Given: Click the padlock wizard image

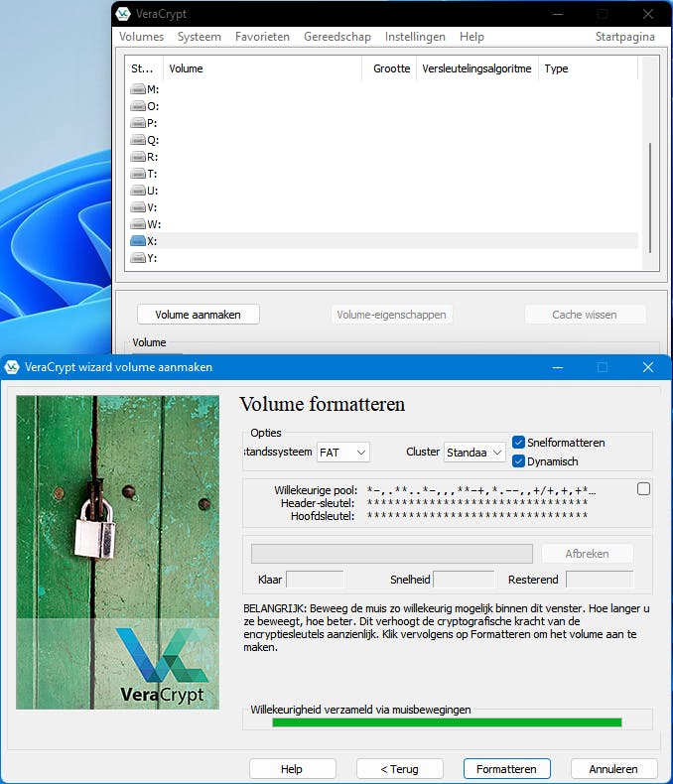Looking at the screenshot, I should [117, 552].
